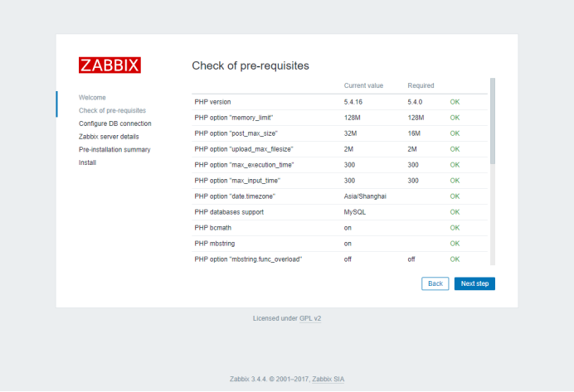This screenshot has height=392, width=574.
Task: Click PHP option "date.timezone" row label
Action: (x=235, y=196)
